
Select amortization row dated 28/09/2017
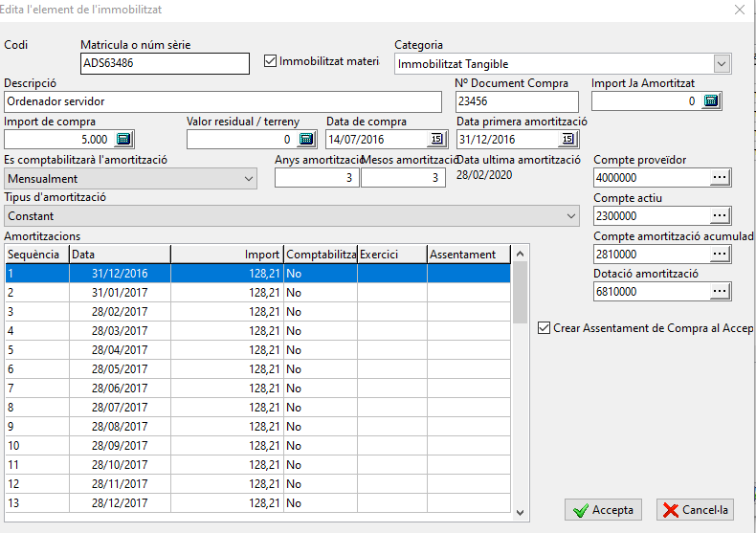click(x=258, y=446)
